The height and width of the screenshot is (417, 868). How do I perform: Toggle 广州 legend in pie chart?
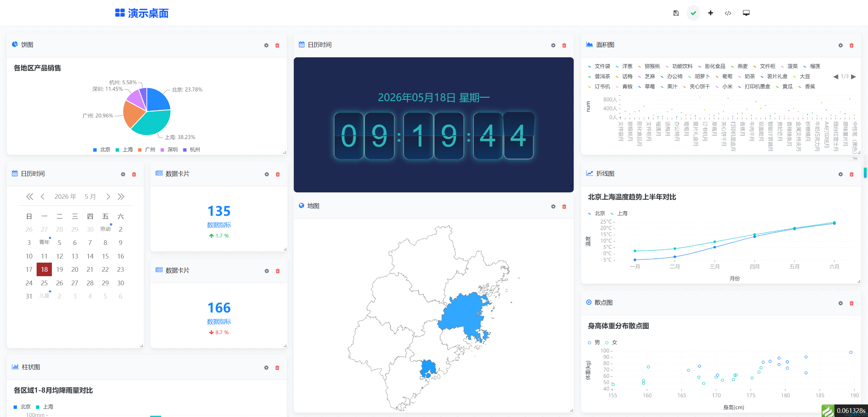tap(146, 150)
